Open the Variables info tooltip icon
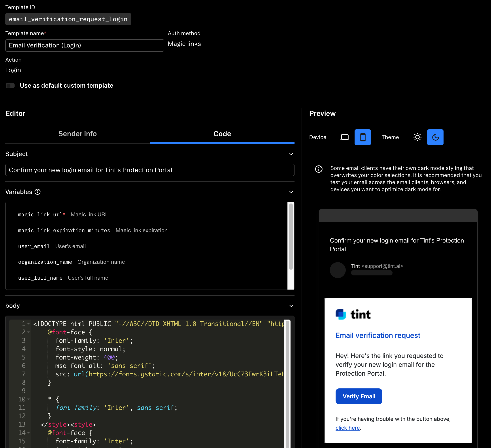 tap(37, 192)
